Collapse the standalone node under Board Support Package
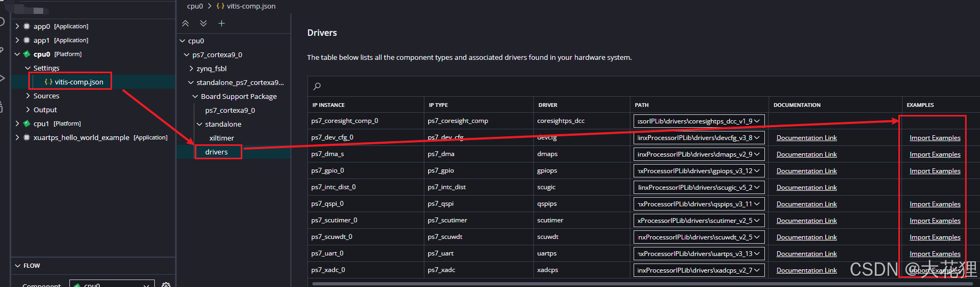The image size is (980, 287). point(199,124)
